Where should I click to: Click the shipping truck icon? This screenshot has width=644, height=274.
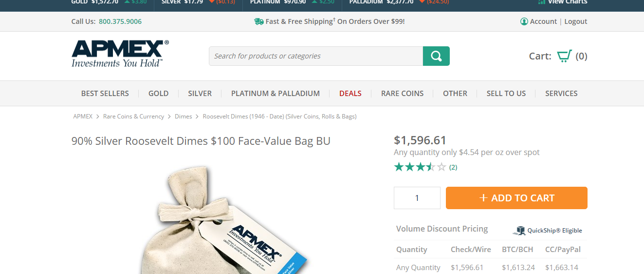point(258,21)
